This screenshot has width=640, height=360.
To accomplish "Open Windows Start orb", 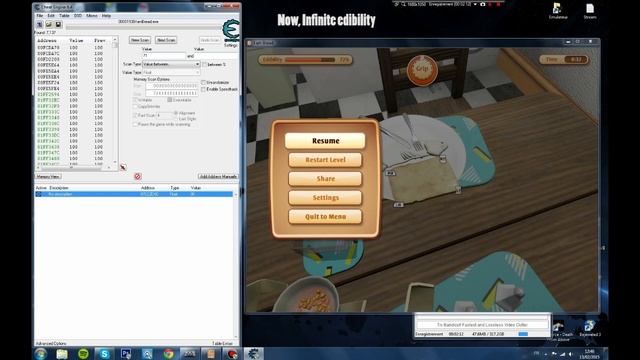I will [x=41, y=353].
